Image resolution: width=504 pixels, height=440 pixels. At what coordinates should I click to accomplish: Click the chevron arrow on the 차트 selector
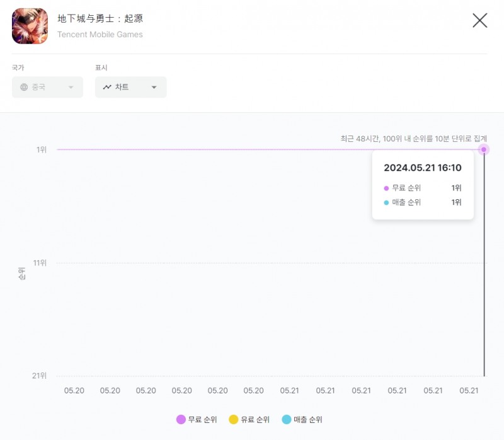tap(153, 87)
